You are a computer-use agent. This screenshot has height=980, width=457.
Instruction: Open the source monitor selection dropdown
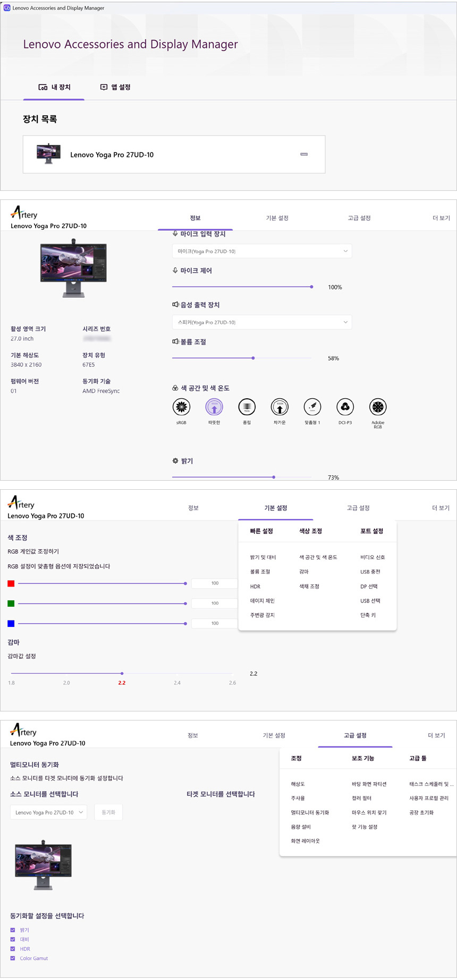pyautogui.click(x=49, y=813)
